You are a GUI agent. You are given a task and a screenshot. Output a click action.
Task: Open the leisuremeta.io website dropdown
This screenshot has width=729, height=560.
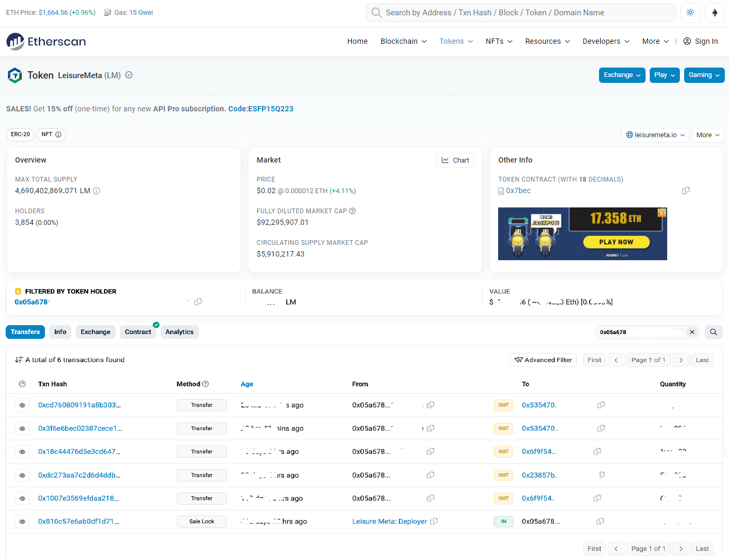pos(655,135)
